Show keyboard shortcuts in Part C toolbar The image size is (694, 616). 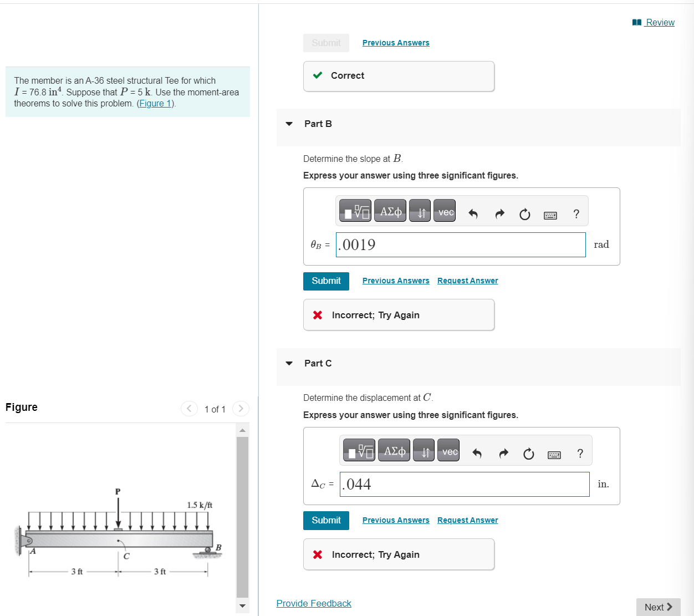click(554, 455)
